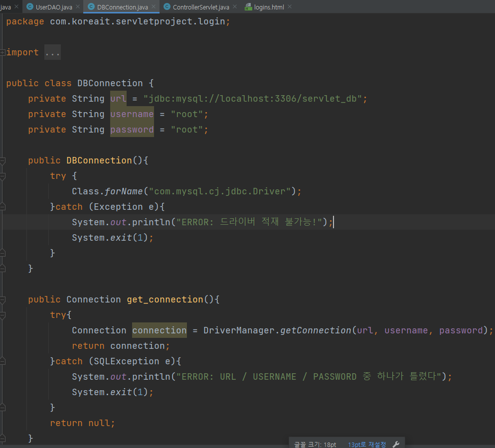
Task: Click the class icon on DBConnection.java tab
Action: click(91, 6)
